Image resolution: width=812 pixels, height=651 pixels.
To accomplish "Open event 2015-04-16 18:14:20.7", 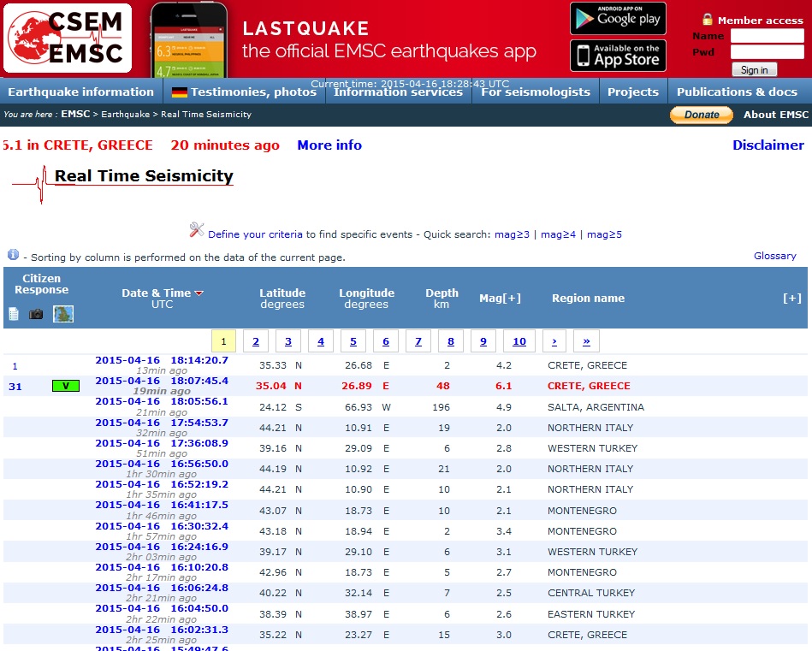I will tap(162, 360).
